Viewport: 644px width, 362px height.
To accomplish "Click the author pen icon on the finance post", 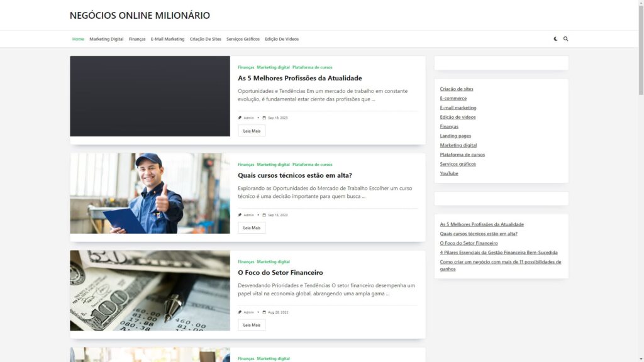I will click(x=238, y=311).
